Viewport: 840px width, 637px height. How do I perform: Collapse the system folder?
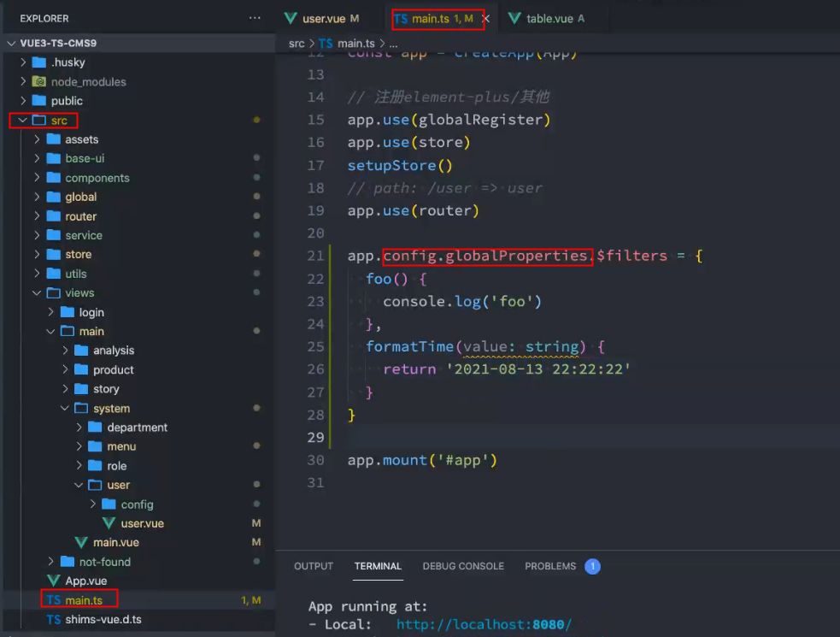tap(65, 408)
